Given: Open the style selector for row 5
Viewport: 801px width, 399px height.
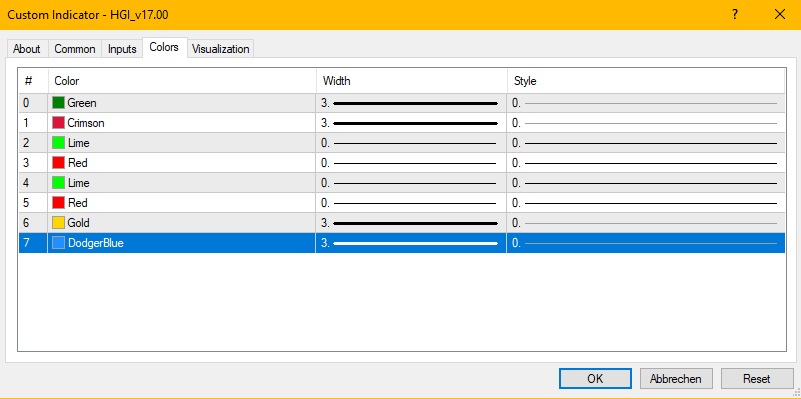Looking at the screenshot, I should coord(646,203).
